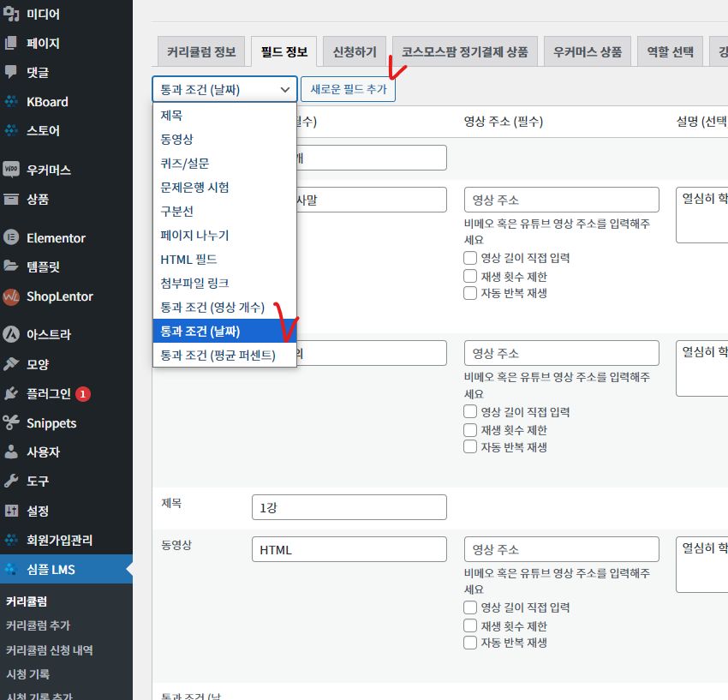
Task: Click 영상 주소 field in HTML row
Action: [x=561, y=549]
